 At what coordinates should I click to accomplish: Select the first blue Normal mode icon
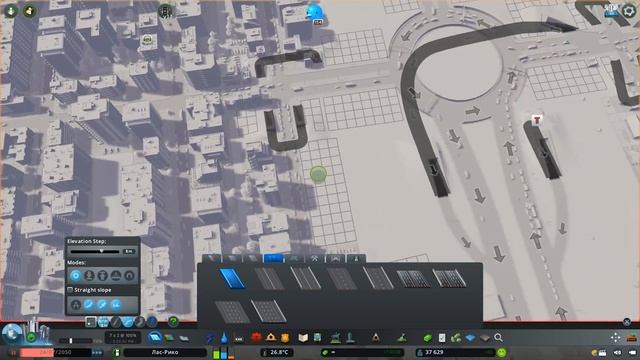pyautogui.click(x=76, y=276)
